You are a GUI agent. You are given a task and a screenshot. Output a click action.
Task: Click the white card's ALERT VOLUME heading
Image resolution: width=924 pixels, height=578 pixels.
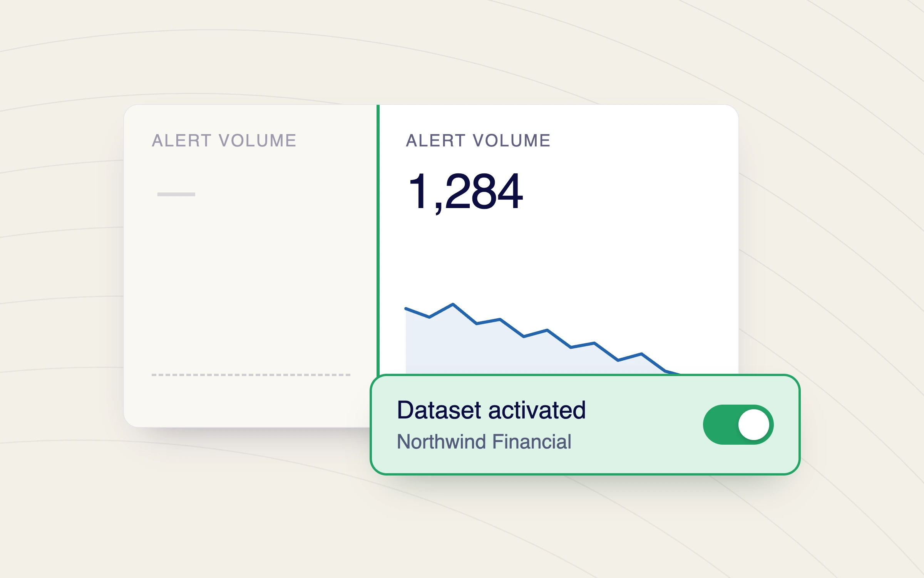(x=478, y=141)
